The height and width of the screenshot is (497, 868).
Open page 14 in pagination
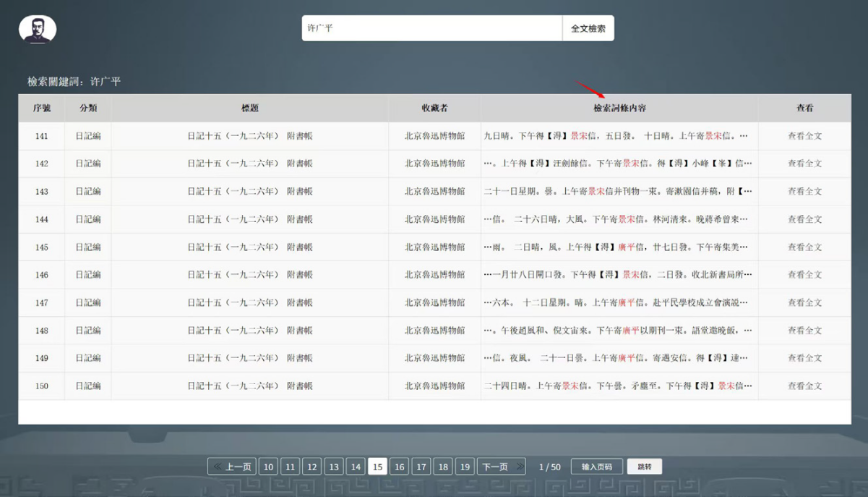[356, 467]
